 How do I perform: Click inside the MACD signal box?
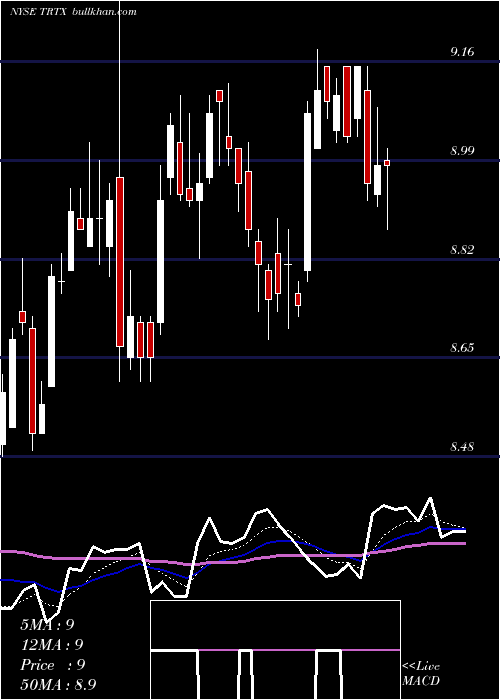click(275, 650)
